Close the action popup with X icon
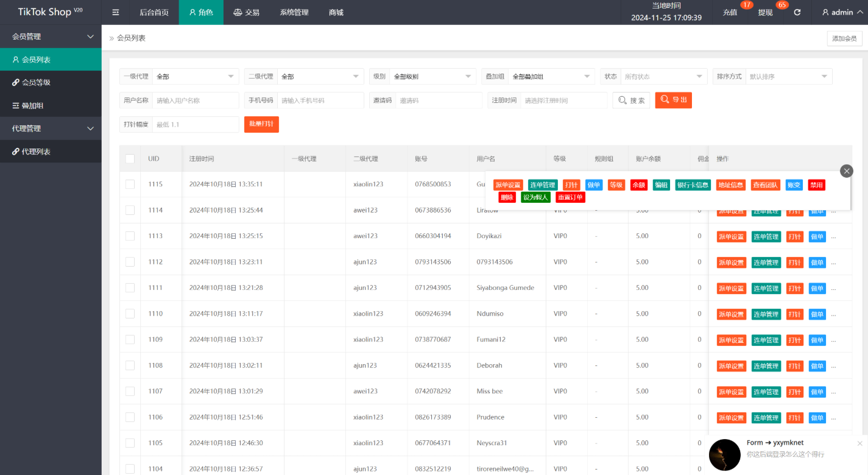 [x=846, y=171]
